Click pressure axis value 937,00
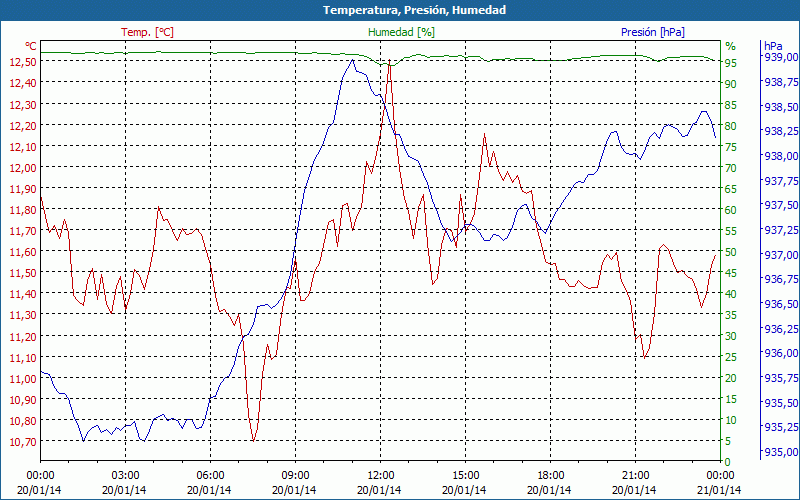 780,254
